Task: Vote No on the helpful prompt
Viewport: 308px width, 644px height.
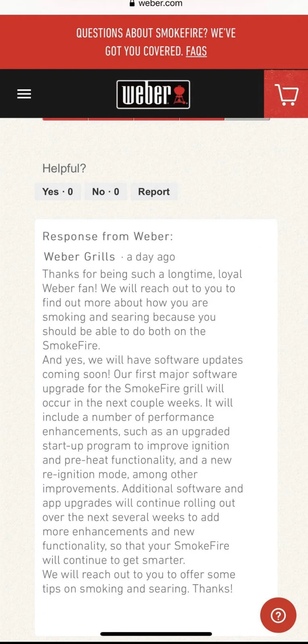Action: click(x=106, y=192)
